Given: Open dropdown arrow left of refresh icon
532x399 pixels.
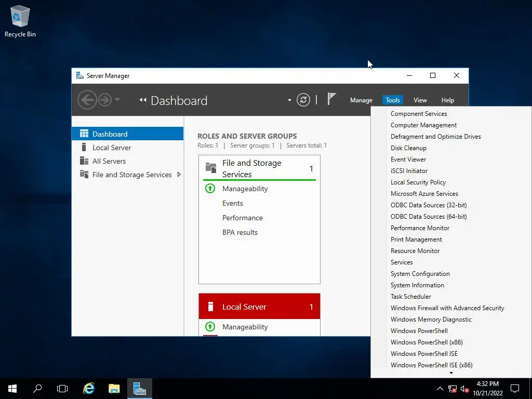Looking at the screenshot, I should coord(289,100).
